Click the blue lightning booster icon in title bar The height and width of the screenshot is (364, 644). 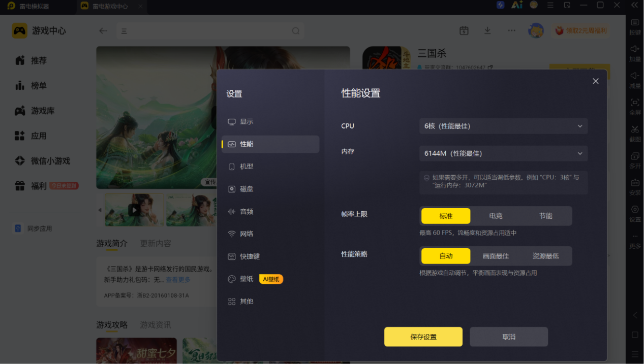(x=500, y=5)
